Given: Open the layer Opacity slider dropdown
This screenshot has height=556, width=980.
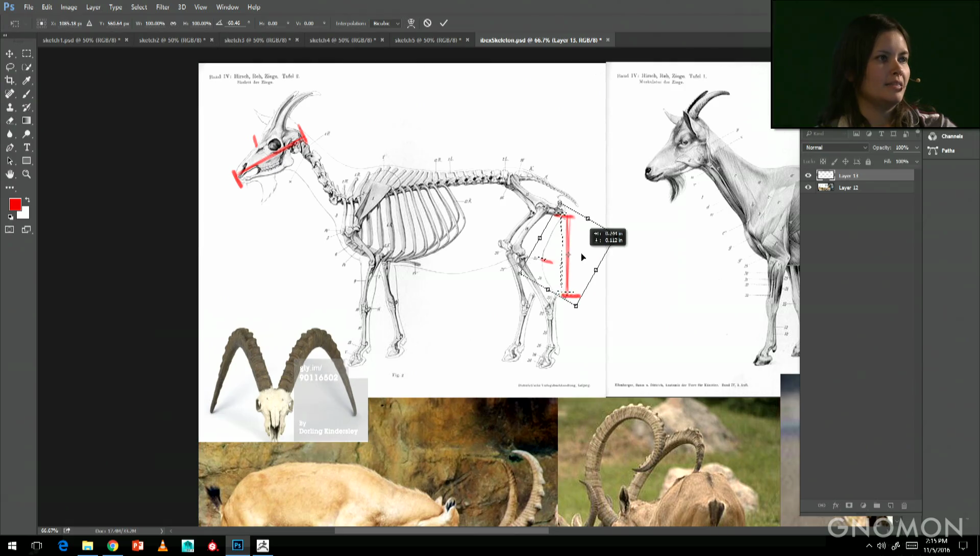Looking at the screenshot, I should pos(917,148).
